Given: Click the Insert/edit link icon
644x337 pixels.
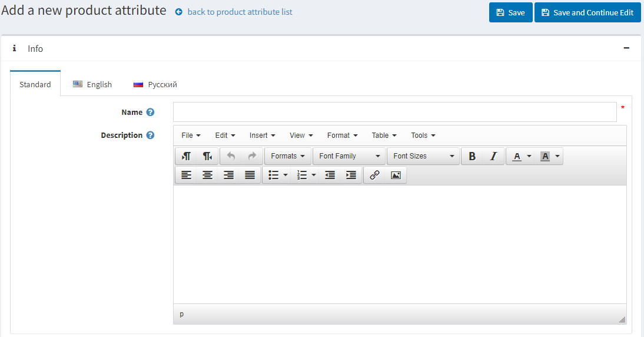Looking at the screenshot, I should click(x=374, y=175).
